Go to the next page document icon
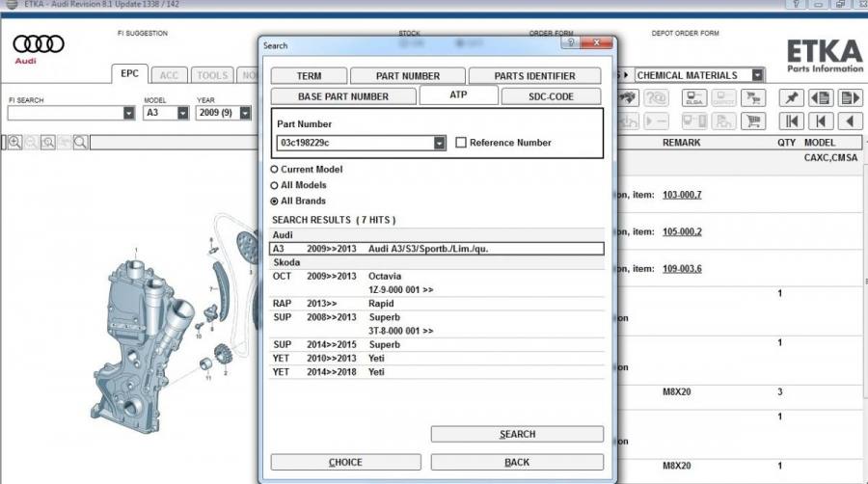Viewport: 868px width, 484px height. pos(850,98)
